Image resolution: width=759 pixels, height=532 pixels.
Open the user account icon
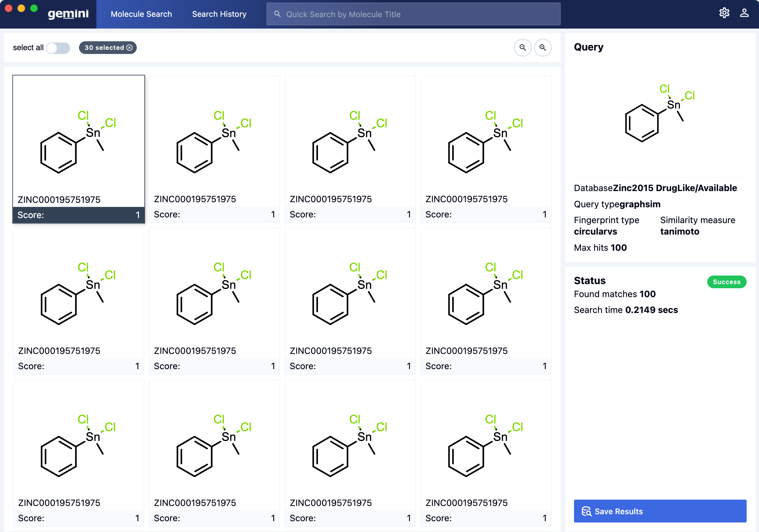click(744, 13)
